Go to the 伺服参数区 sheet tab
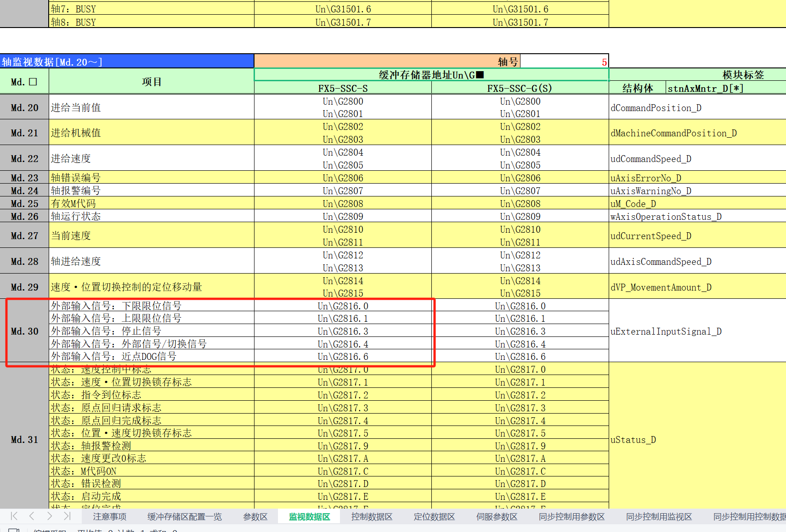This screenshot has height=532, width=786. 497,517
